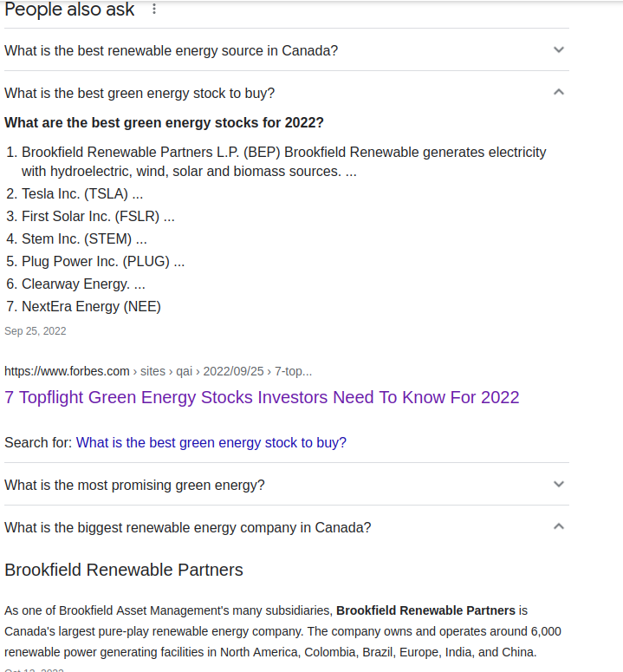
Task: Click the People also ask section title
Action: 69,10
